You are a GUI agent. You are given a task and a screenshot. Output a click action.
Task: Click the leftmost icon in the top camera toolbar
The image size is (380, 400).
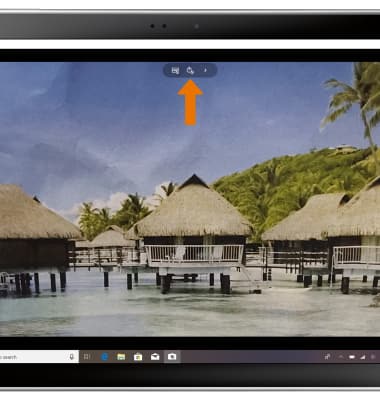click(x=175, y=70)
